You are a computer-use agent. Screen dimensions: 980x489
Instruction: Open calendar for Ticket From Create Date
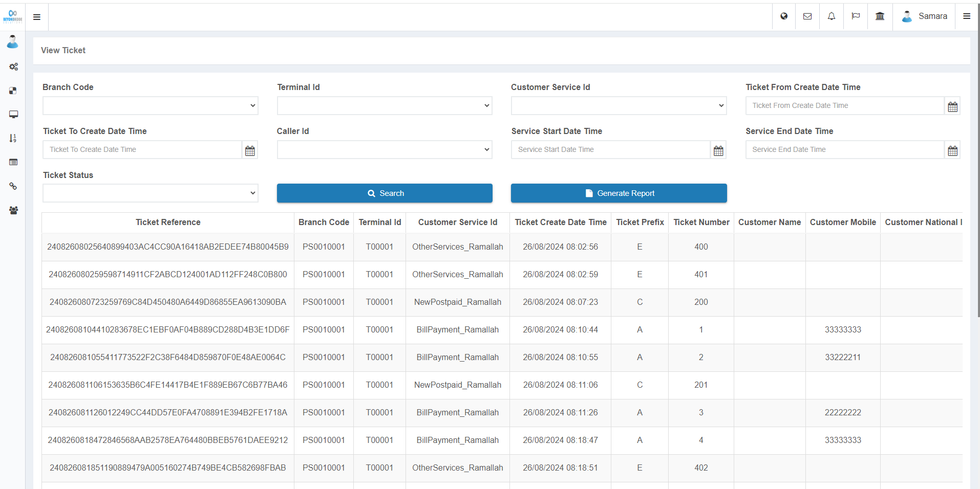pos(952,106)
